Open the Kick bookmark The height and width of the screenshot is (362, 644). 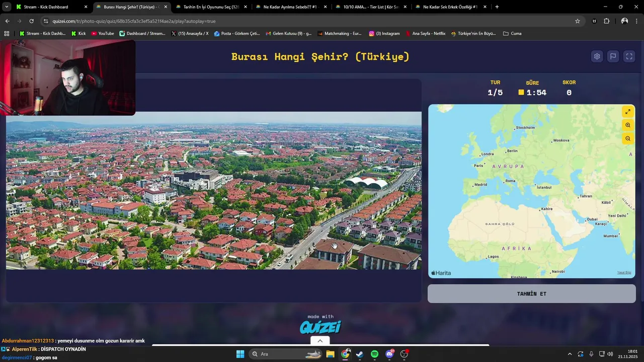(x=78, y=34)
